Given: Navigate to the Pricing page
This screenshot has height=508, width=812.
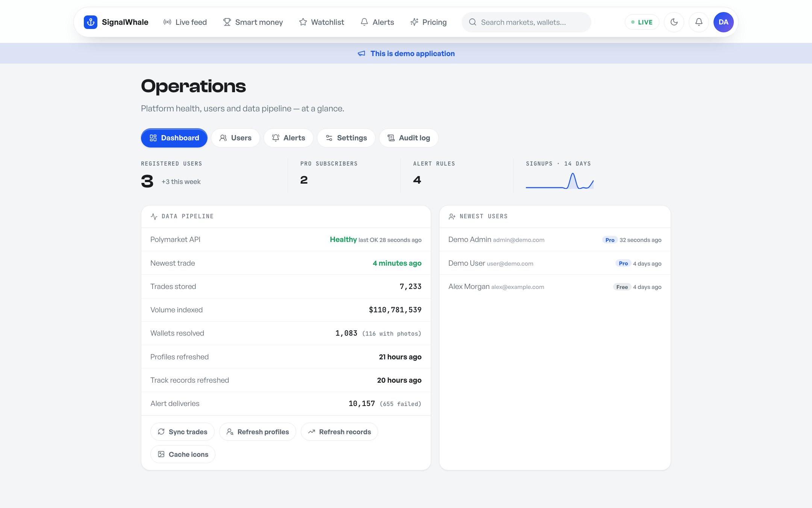Looking at the screenshot, I should tap(429, 22).
